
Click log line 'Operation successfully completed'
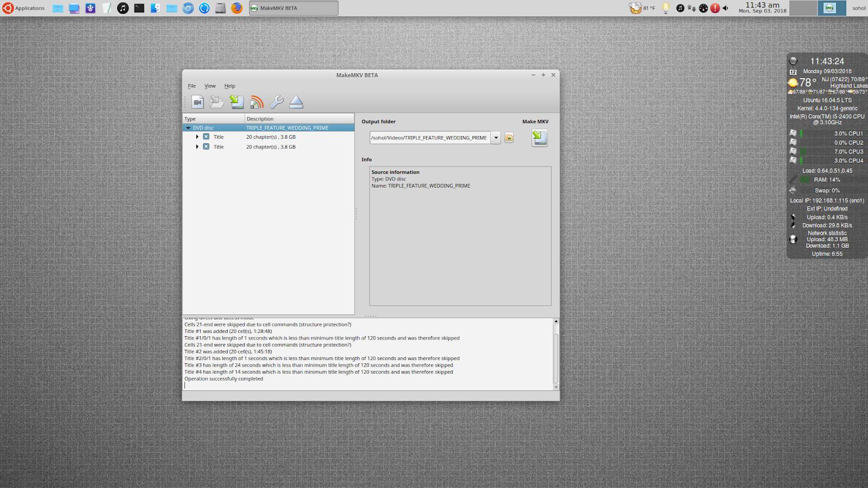pyautogui.click(x=224, y=378)
